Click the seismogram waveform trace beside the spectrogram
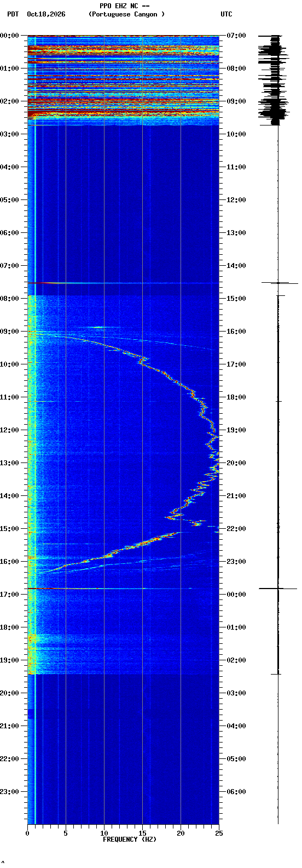The image size is (302, 868). click(x=278, y=430)
